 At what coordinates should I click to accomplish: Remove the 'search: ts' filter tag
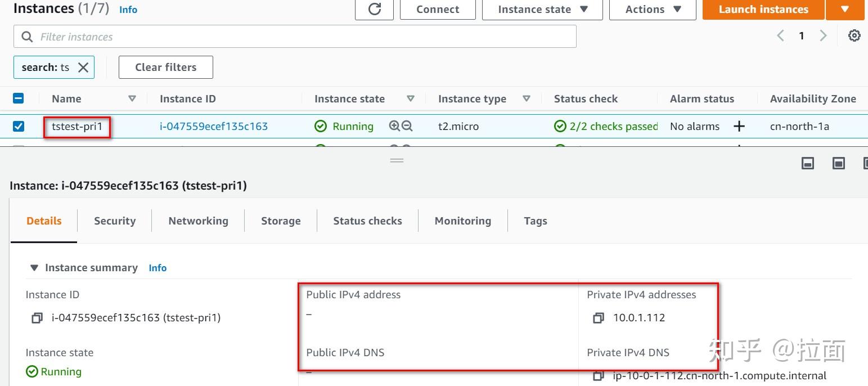tap(83, 67)
